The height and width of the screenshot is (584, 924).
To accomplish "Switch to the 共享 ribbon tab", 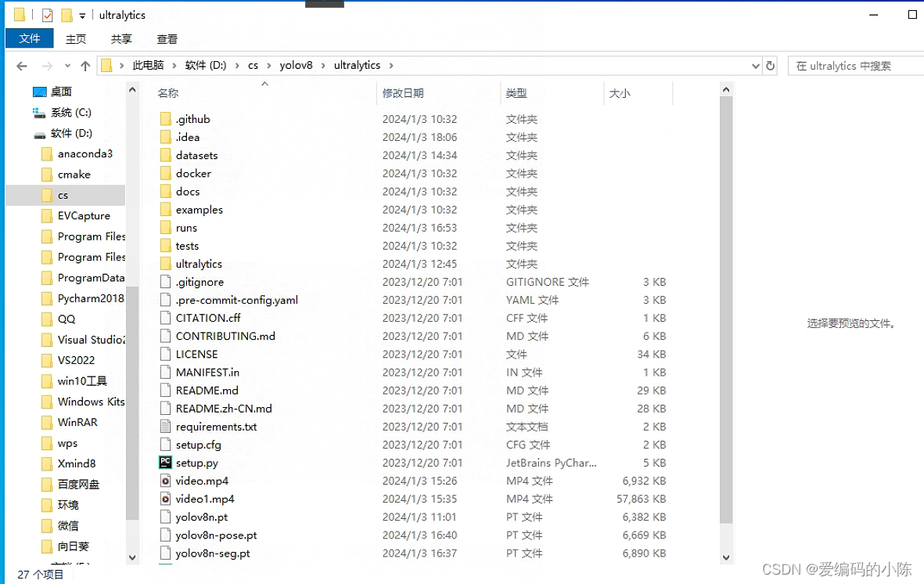I will point(120,39).
